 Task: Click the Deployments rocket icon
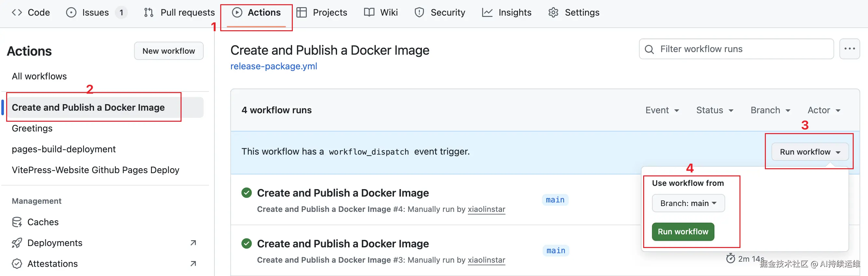(x=17, y=243)
